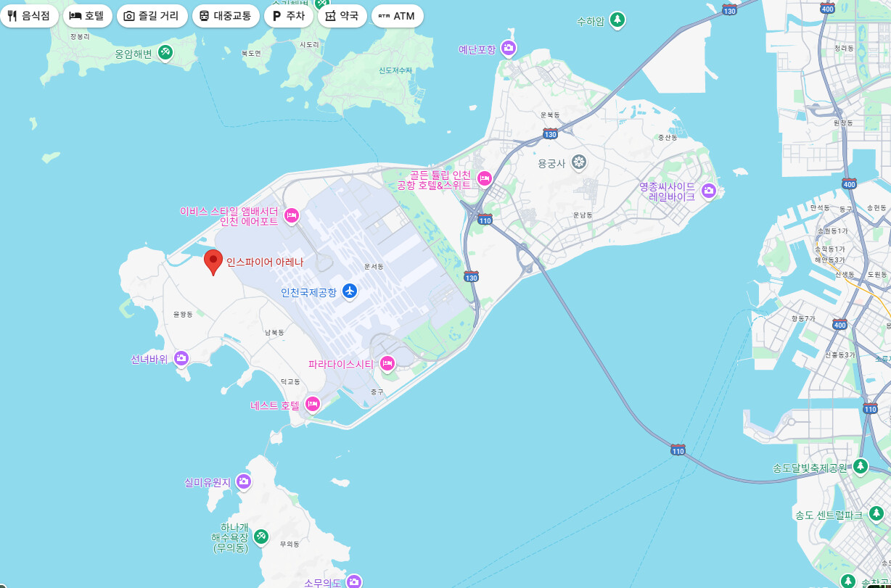Open 하나개 해수욕장 beach marker

261,537
